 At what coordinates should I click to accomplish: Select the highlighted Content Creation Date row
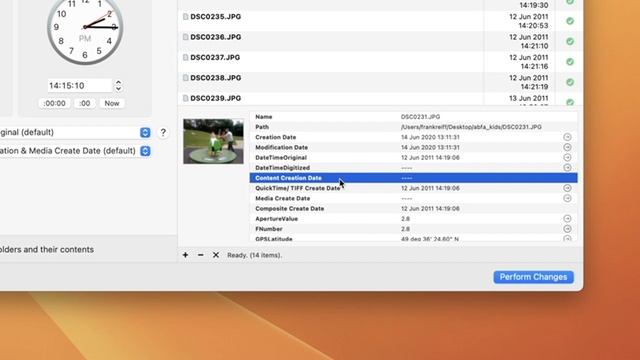(413, 178)
